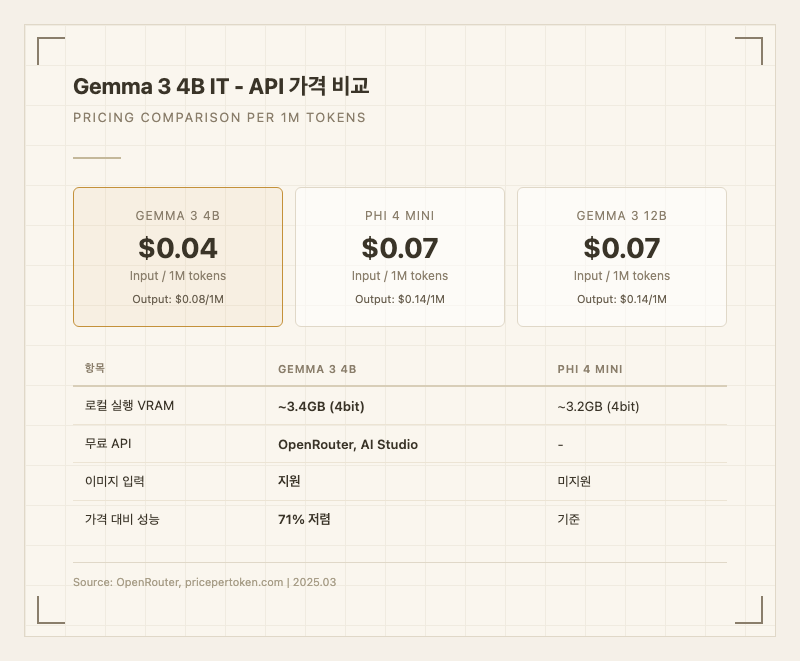800x661 pixels.
Task: Open the 'OpenRouter, AI Studio' cell text
Action: tap(347, 444)
